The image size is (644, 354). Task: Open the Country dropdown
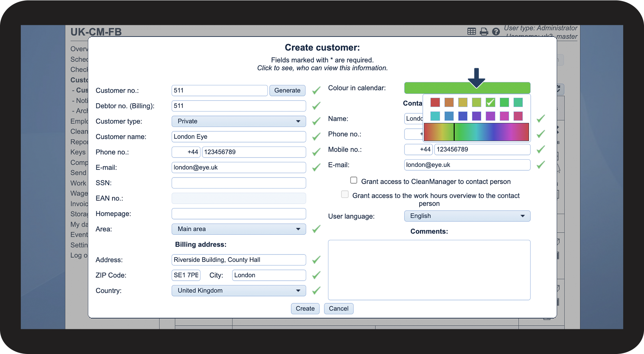[x=239, y=291]
